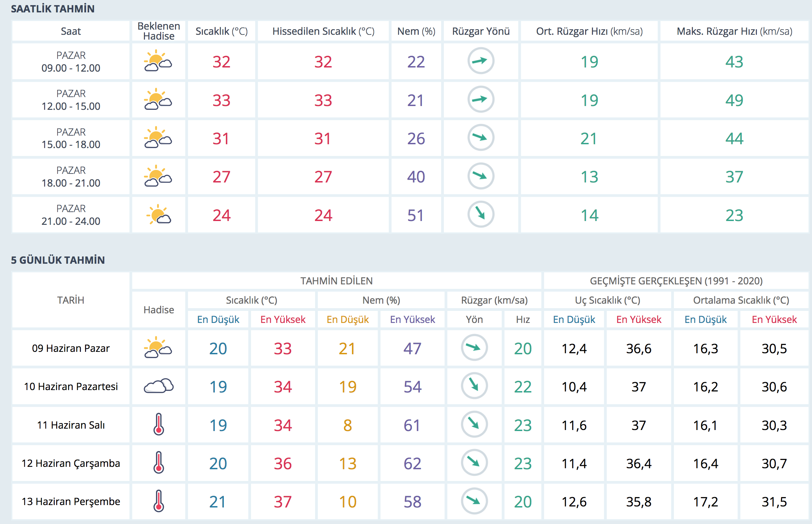Click wind direction arrow for 21.00 - 24.00 row
The height and width of the screenshot is (524, 812).
pyautogui.click(x=481, y=214)
